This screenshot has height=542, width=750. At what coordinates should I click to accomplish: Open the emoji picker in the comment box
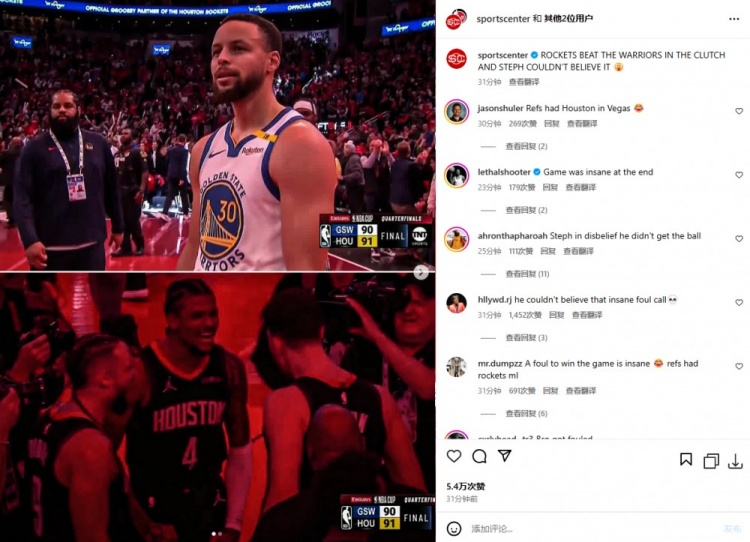tap(454, 529)
